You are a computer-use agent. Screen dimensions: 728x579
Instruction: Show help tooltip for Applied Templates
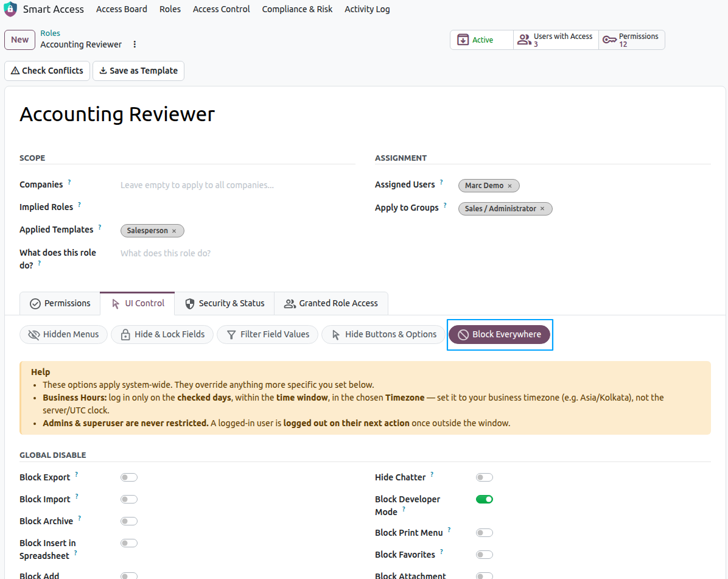click(100, 227)
